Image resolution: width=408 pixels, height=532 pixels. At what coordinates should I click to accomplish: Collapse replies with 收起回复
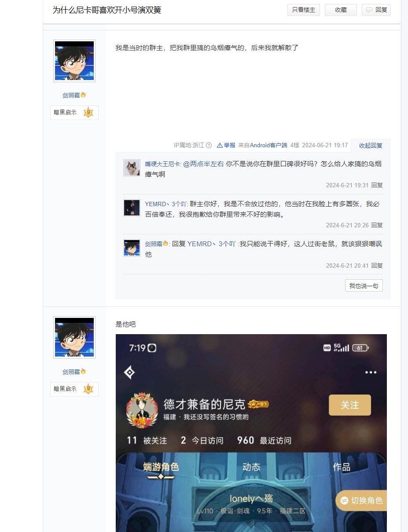[371, 146]
